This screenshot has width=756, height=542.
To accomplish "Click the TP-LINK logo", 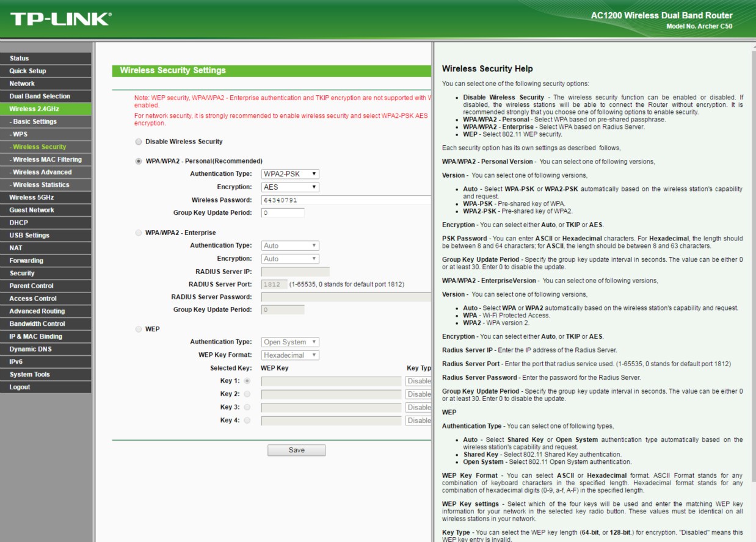I will [x=60, y=19].
